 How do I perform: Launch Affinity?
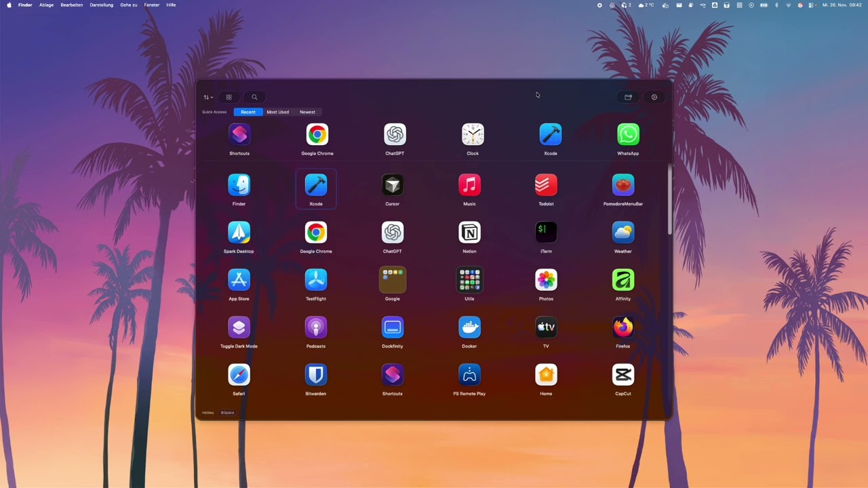(x=623, y=279)
